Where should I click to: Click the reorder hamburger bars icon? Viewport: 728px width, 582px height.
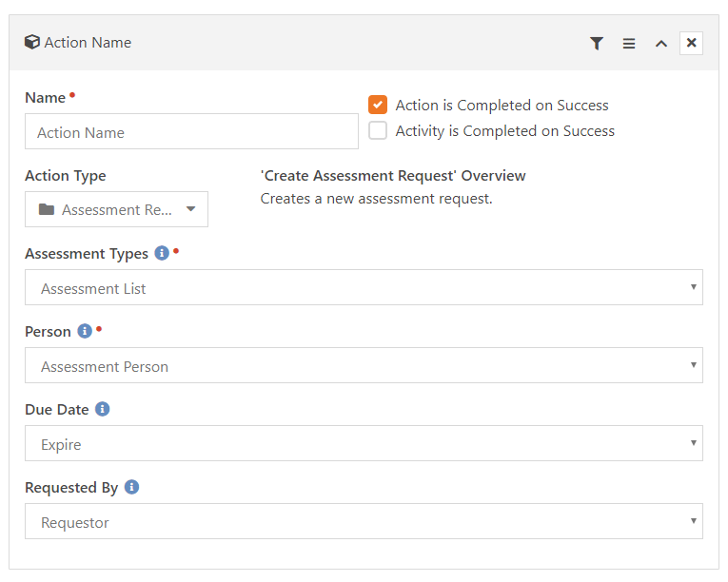pyautogui.click(x=629, y=43)
